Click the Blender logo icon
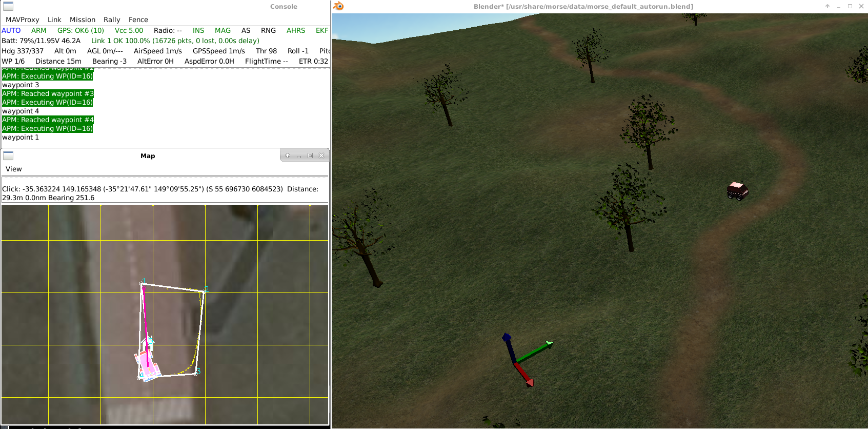This screenshot has height=429, width=868. [338, 6]
